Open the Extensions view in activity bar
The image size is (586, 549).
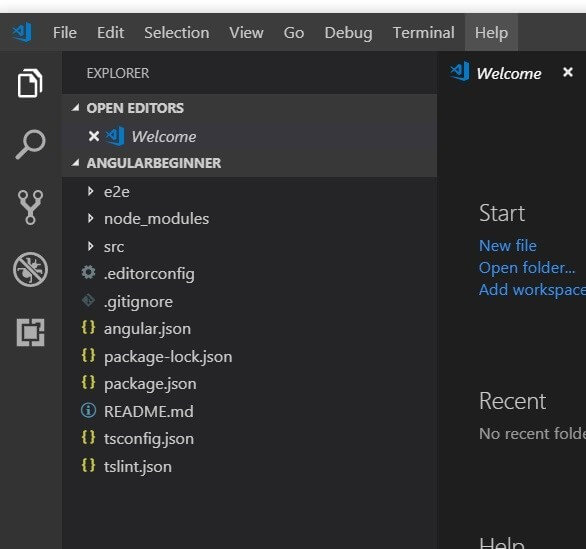[x=30, y=332]
